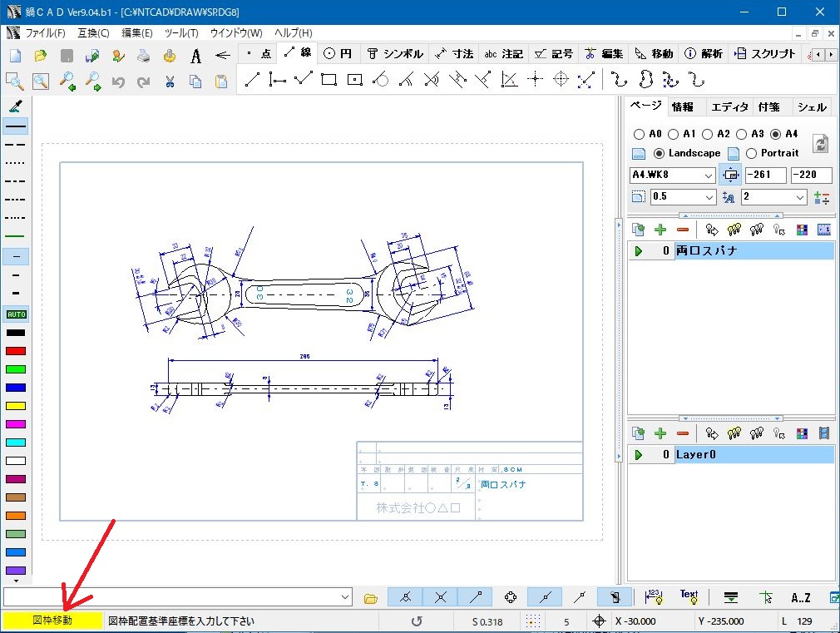
Task: Select A2 paper size
Action: click(x=707, y=134)
